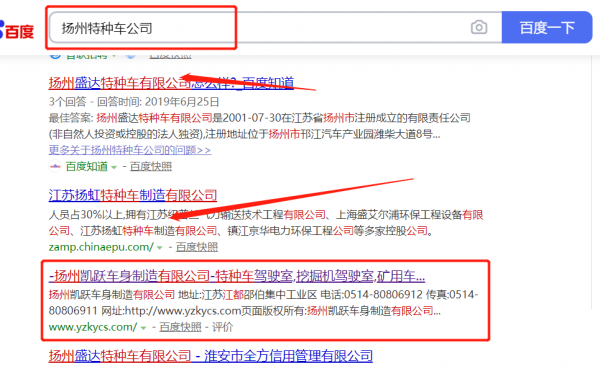Screen dimensions: 600x369
Task: Open 扬州盛达特种车有限公司 淮安市全方信用管理 result
Action: coord(210,356)
